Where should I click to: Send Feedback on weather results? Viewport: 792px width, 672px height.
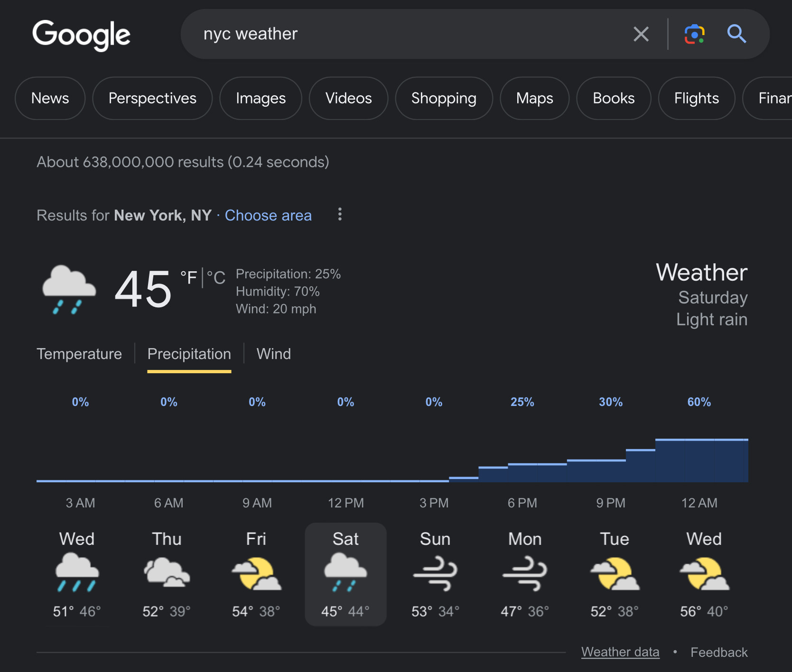pyautogui.click(x=719, y=652)
